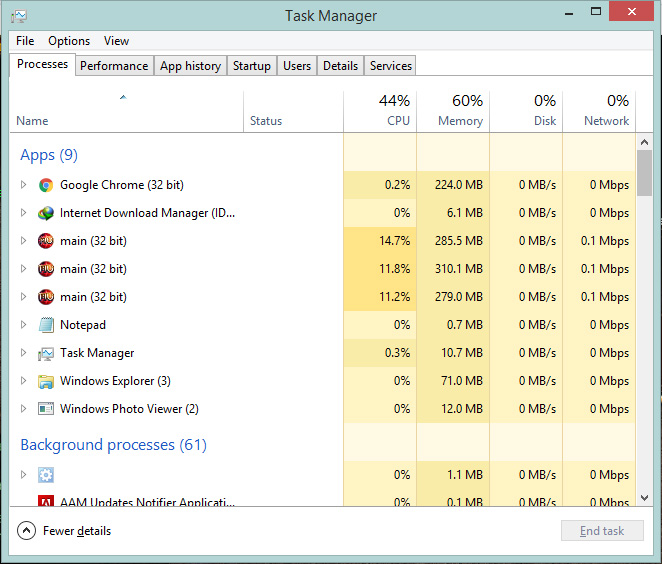Image resolution: width=662 pixels, height=564 pixels.
Task: Open the View menu
Action: coord(116,41)
